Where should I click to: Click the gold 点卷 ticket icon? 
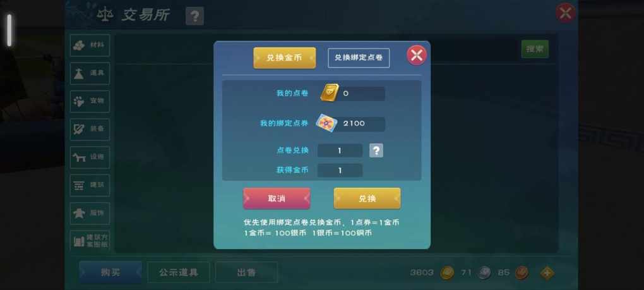tap(329, 93)
